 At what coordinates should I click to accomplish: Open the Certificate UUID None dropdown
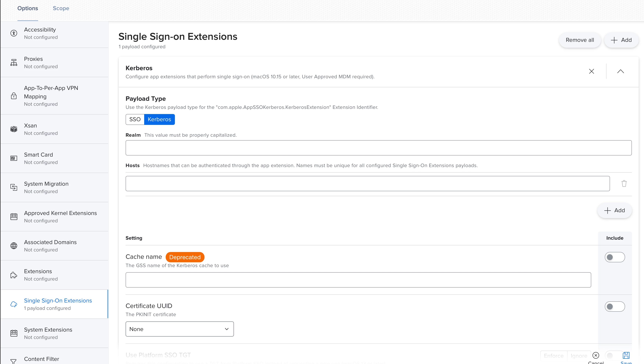pyautogui.click(x=179, y=329)
